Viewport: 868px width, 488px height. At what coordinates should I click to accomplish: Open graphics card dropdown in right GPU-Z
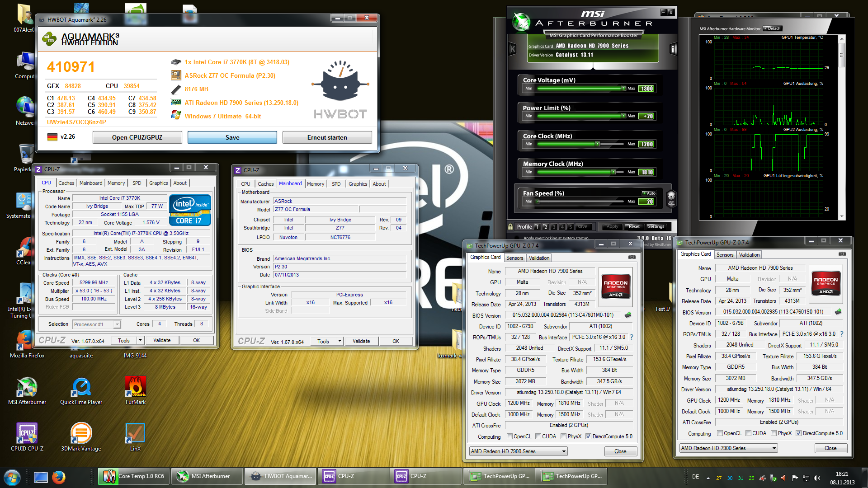728,448
